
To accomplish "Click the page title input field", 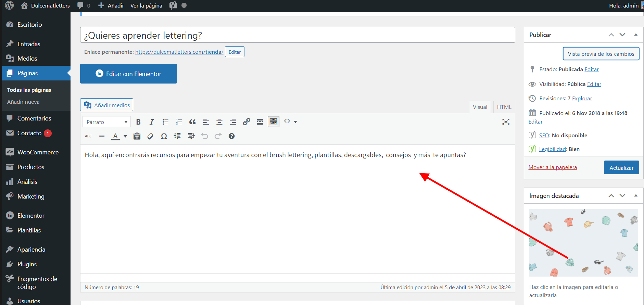I will 298,35.
